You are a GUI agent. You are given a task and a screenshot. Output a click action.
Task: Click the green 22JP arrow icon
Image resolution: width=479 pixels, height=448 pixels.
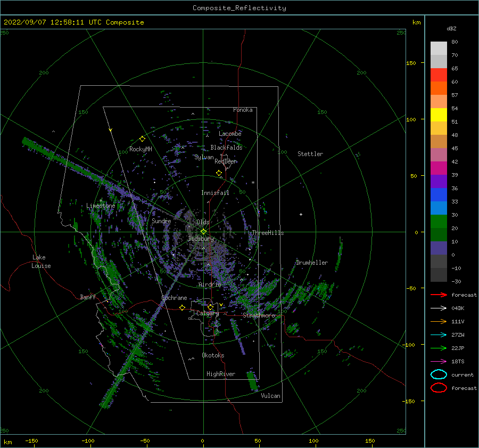[x=439, y=348]
